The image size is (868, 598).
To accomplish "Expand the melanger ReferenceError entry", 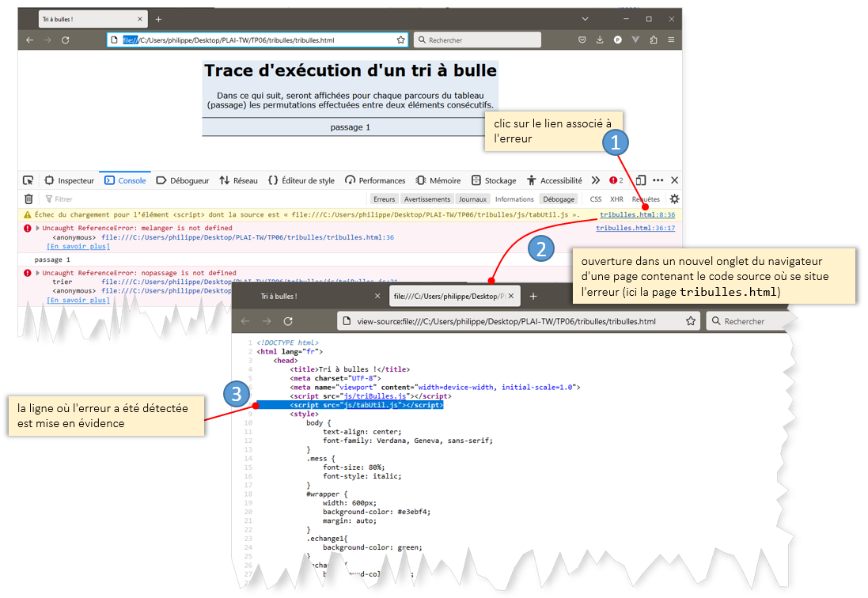I will click(x=37, y=229).
